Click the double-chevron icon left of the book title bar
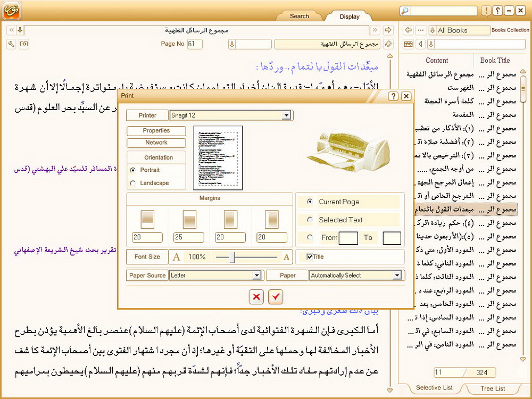Screen dimensions: 532x399 point(12,30)
